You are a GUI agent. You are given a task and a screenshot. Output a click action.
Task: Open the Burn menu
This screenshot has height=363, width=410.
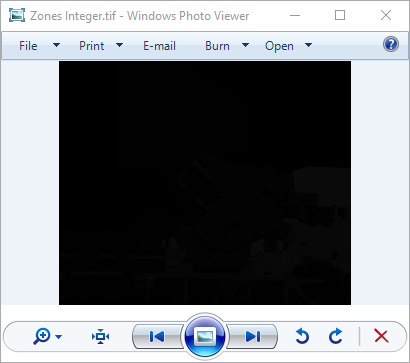pyautogui.click(x=217, y=46)
